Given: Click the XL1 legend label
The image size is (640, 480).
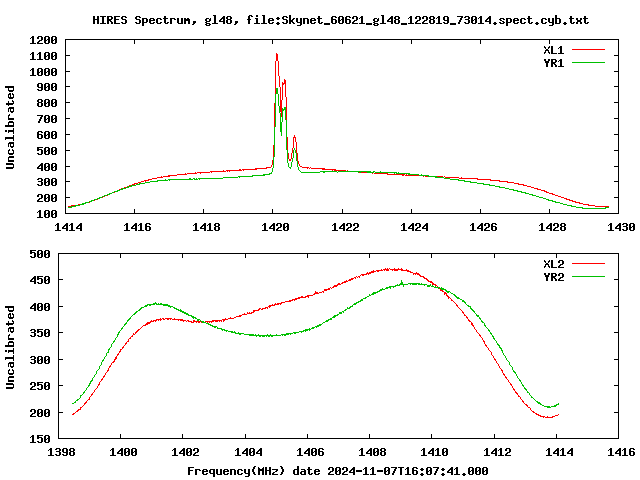Looking at the screenshot, I should (553, 50).
